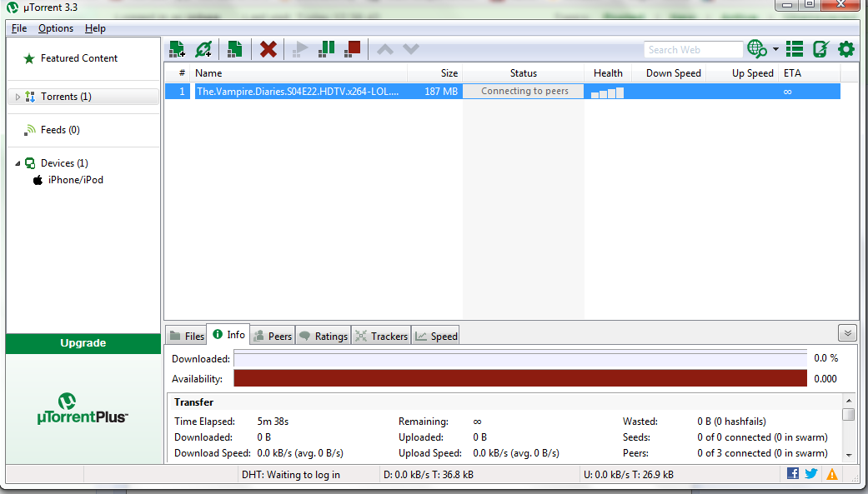Open Preferences via the gear icon
The image size is (868, 494).
(x=845, y=49)
